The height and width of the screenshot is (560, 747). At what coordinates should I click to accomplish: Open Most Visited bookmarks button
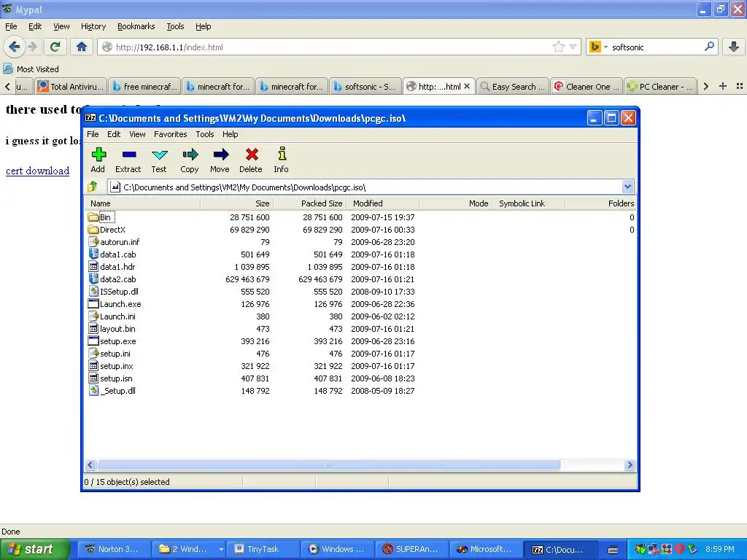pos(31,69)
